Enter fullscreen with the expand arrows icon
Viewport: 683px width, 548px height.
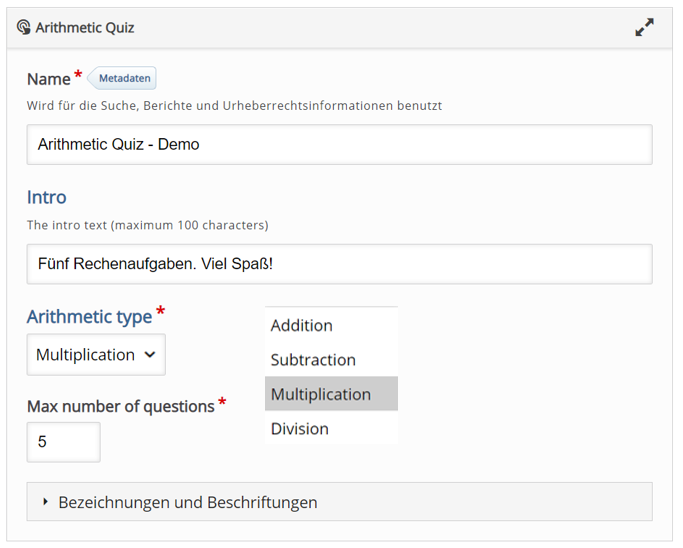click(644, 28)
